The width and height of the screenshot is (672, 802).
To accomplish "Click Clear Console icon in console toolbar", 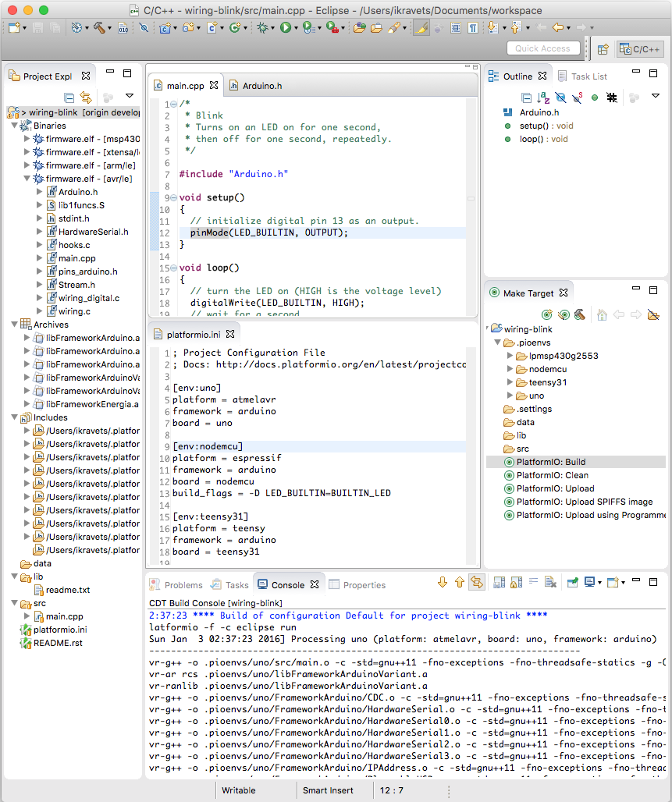I will (x=550, y=582).
